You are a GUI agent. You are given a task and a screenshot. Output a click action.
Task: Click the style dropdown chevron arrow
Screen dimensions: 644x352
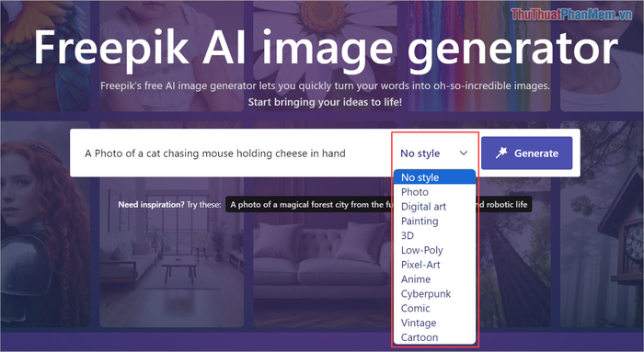[x=464, y=153]
